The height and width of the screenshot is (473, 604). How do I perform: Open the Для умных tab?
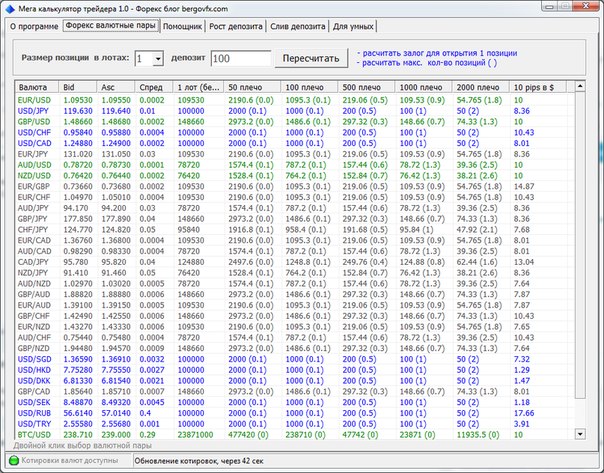354,27
